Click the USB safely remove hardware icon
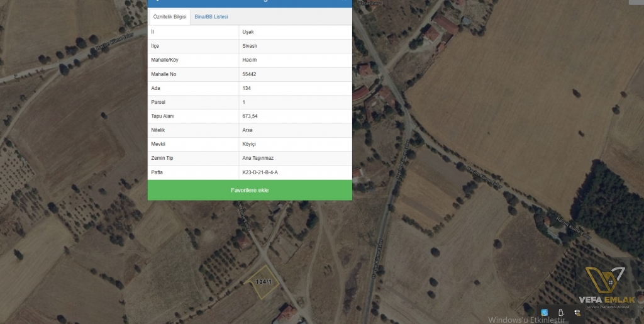The height and width of the screenshot is (324, 644). (561, 313)
